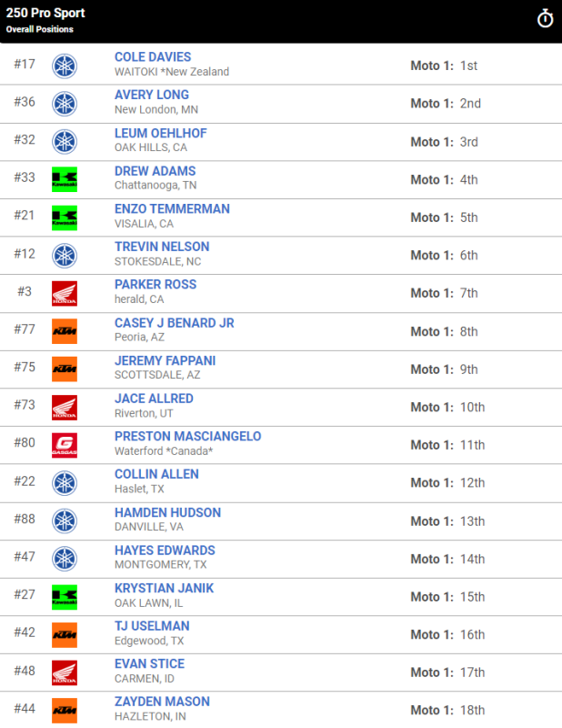Select Jace Allred rider link

pyautogui.click(x=154, y=399)
